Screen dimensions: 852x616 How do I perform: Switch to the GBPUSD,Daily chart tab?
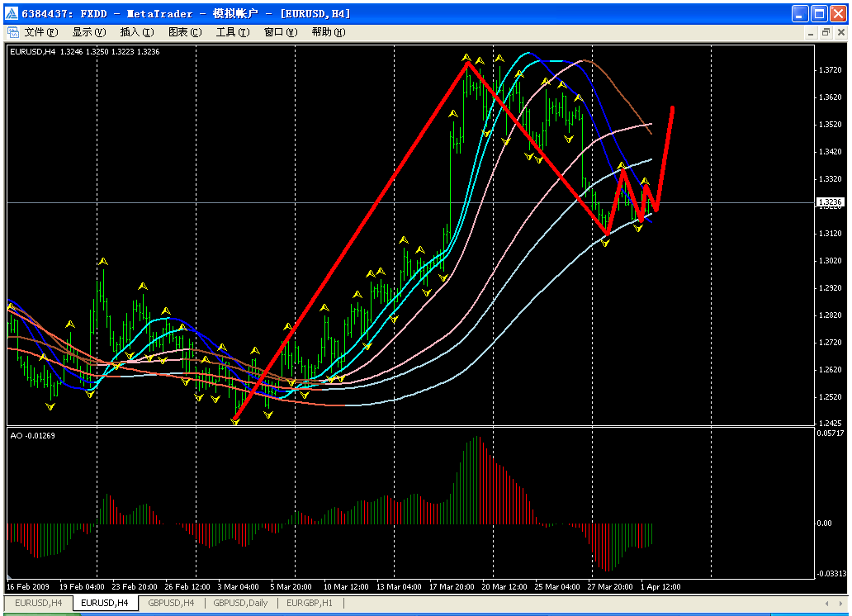[x=240, y=604]
